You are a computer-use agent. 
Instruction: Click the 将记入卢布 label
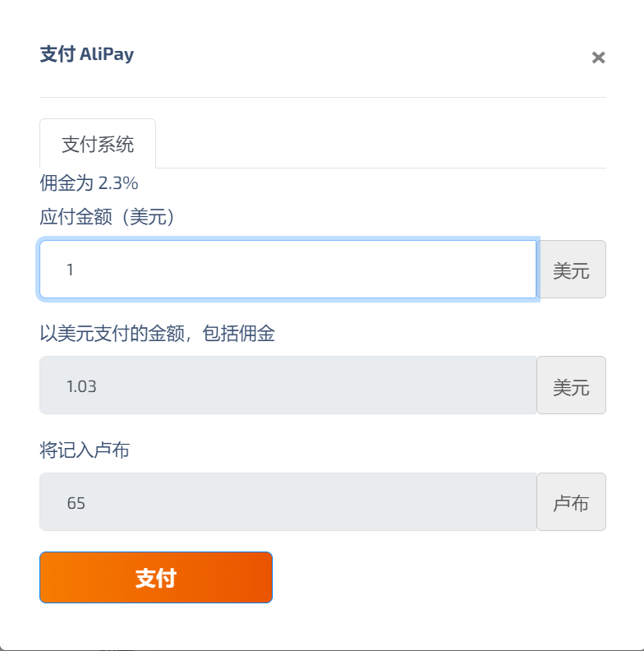pyautogui.click(x=85, y=450)
